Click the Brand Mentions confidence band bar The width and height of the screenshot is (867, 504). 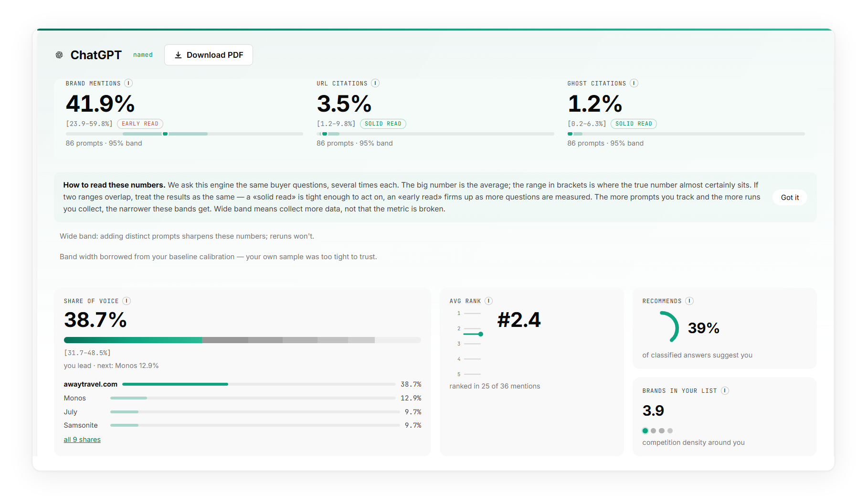(x=184, y=134)
